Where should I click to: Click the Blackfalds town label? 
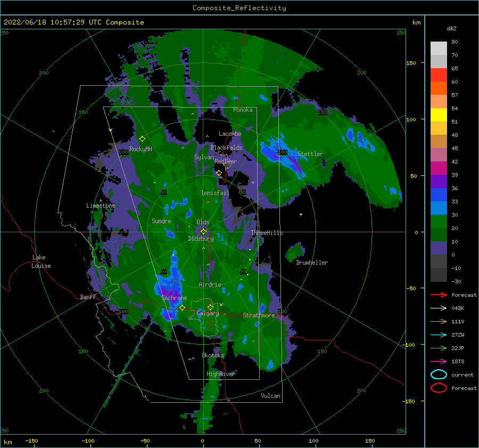click(226, 148)
